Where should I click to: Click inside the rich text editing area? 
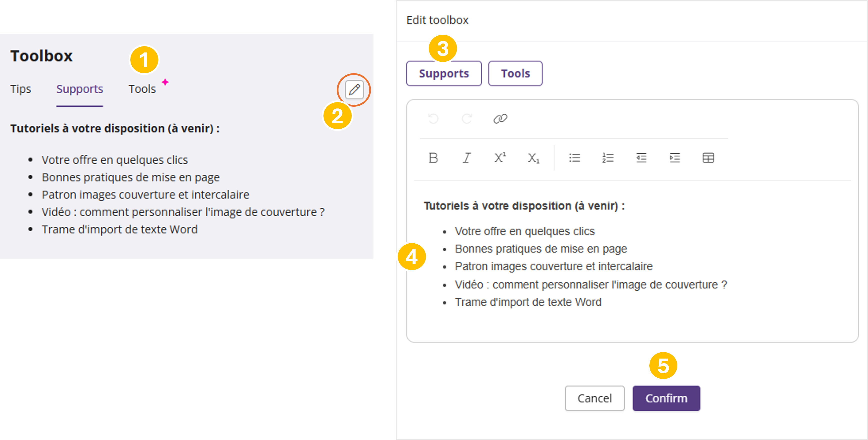[x=632, y=320]
